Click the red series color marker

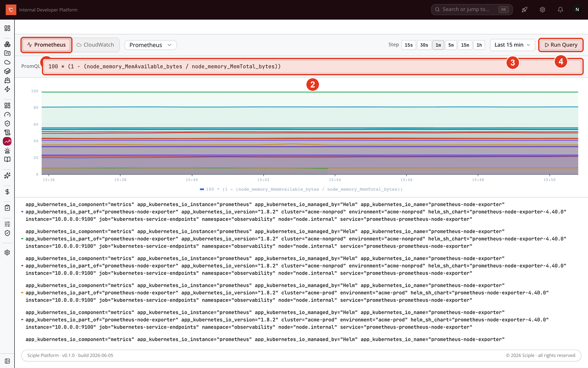(x=22, y=266)
